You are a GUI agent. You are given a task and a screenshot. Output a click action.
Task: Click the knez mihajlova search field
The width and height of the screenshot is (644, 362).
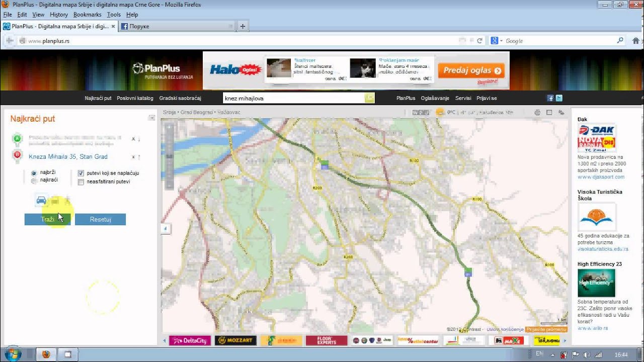(294, 98)
